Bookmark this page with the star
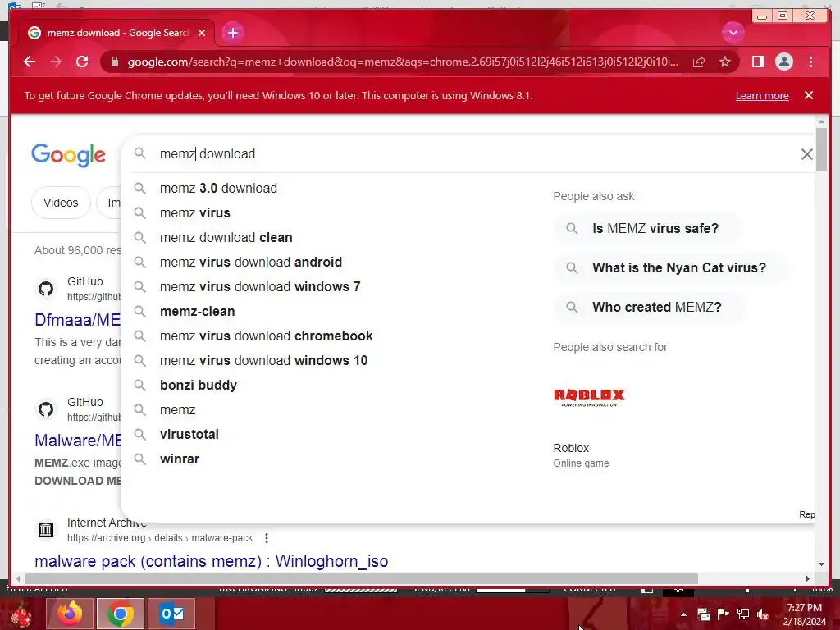Image resolution: width=840 pixels, height=630 pixels. [x=725, y=62]
